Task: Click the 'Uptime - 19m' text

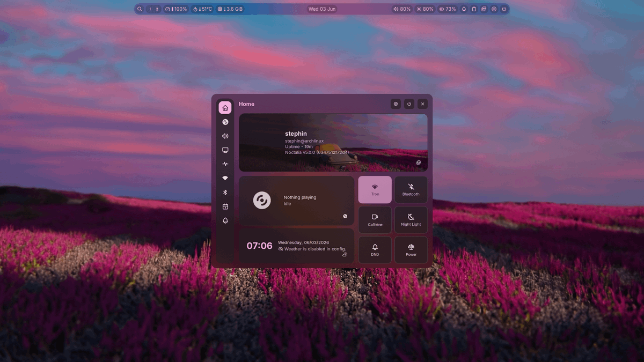Action: tap(299, 146)
